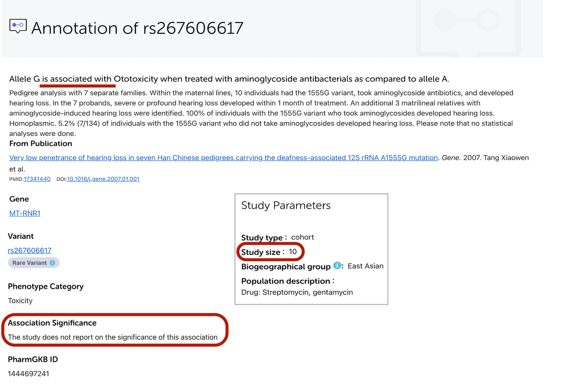Open the Han Chinese pedigrees publication link

[x=223, y=158]
